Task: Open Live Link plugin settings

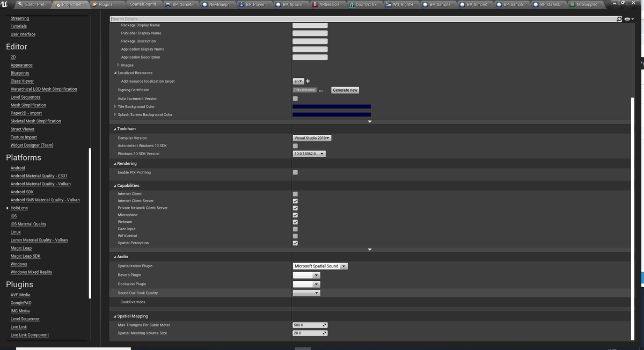Action: click(x=18, y=327)
